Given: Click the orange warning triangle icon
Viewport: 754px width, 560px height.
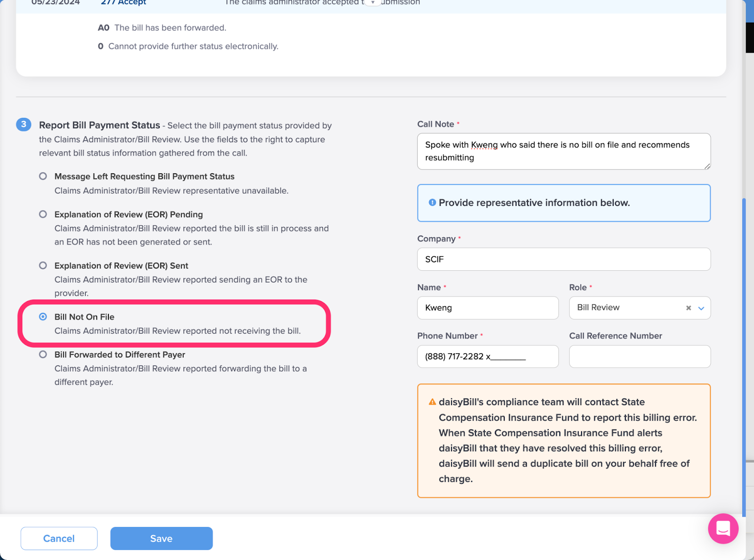Looking at the screenshot, I should pos(432,402).
